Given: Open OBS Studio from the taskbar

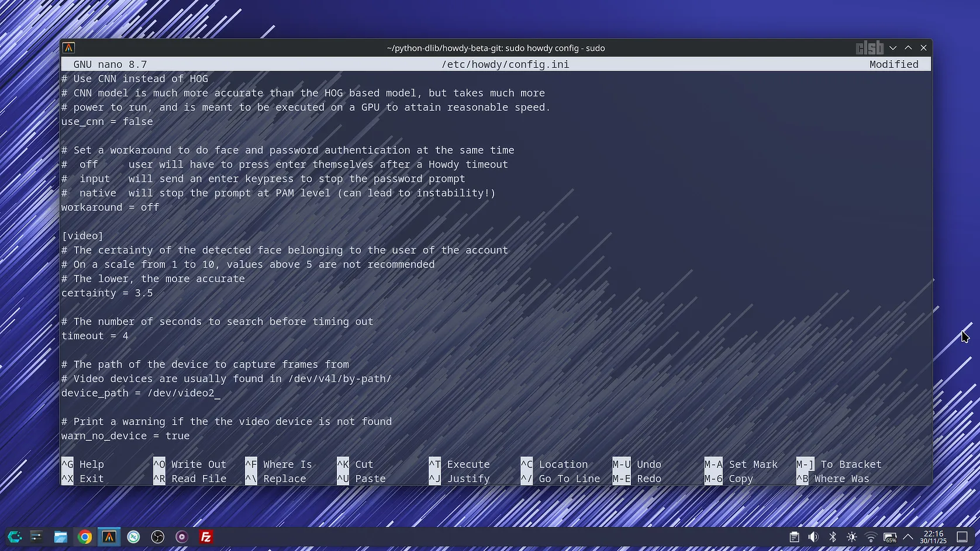Looking at the screenshot, I should pos(158,537).
